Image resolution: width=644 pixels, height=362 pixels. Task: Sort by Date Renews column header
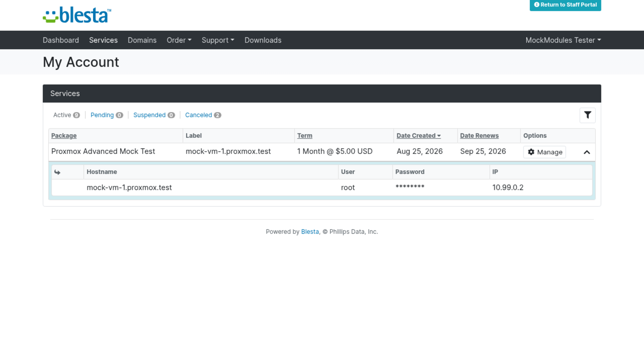pos(479,136)
